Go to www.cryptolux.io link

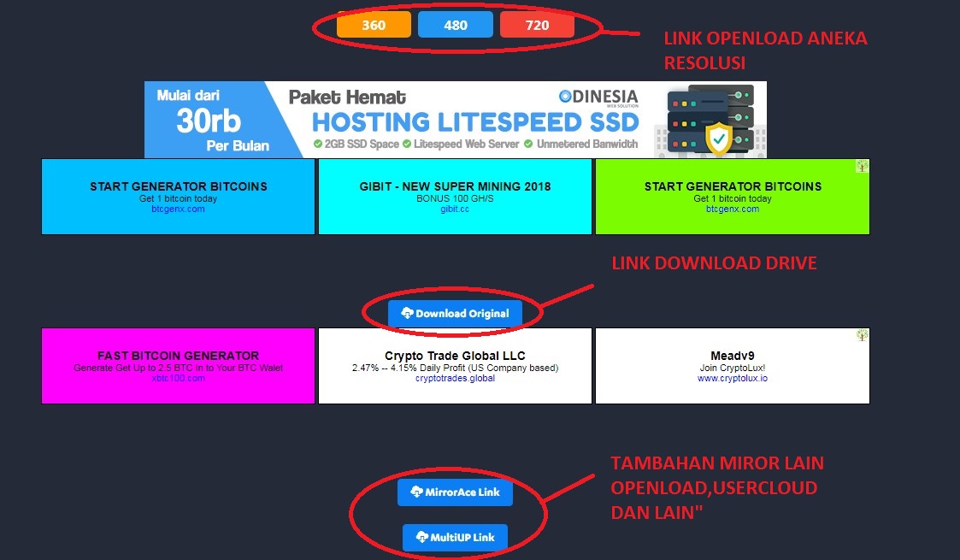732,378
